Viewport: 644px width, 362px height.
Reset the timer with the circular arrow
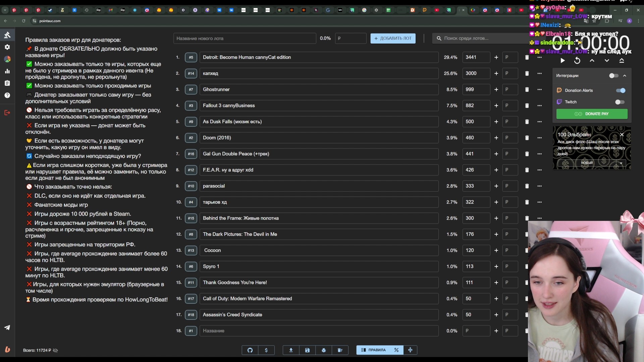pyautogui.click(x=577, y=61)
